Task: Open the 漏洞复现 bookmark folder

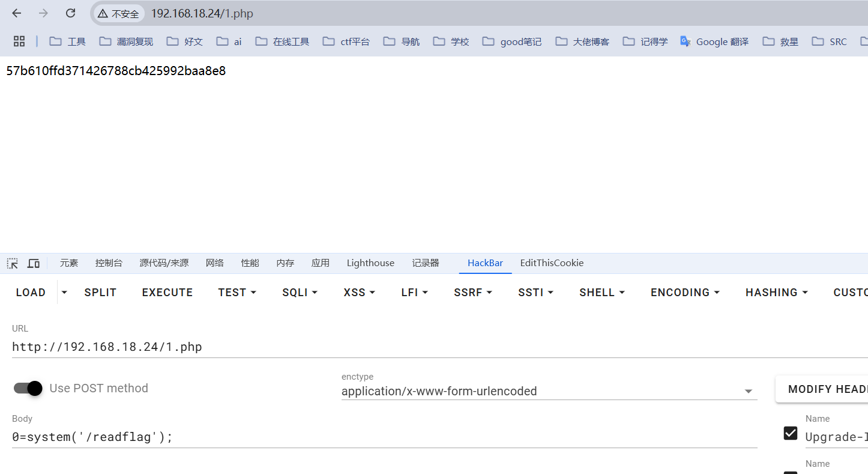Action: coord(126,41)
